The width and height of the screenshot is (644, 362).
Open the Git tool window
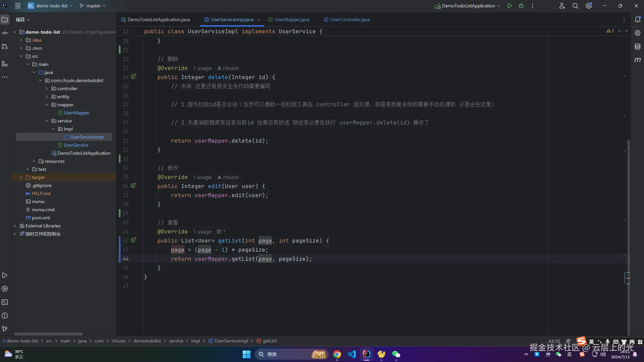click(5, 329)
